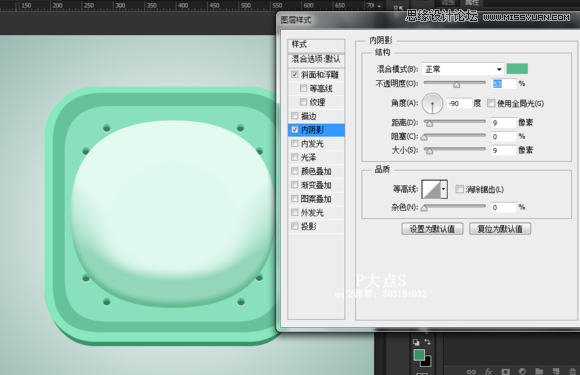Click the contour curve thumbnail
This screenshot has height=375, width=580.
click(431, 189)
